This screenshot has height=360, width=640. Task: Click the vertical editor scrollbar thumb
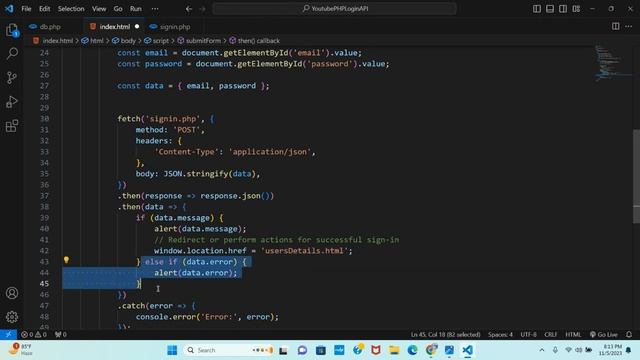pos(636,176)
